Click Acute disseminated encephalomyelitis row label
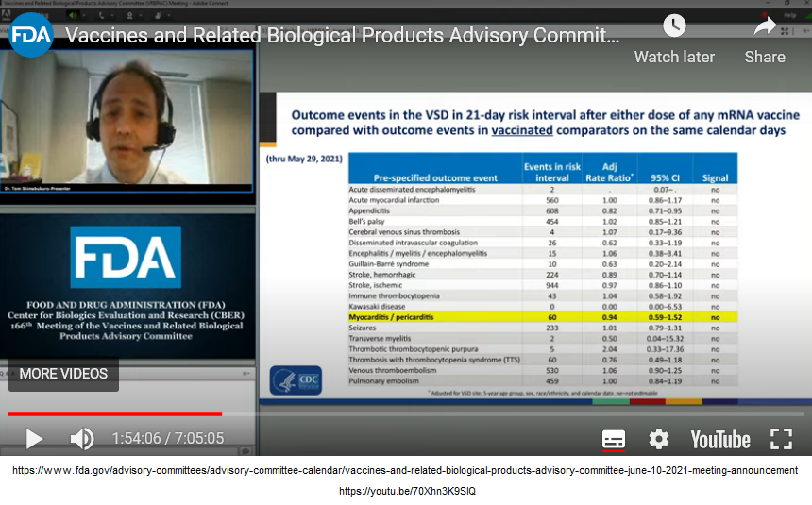The height and width of the screenshot is (505, 812). point(412,190)
